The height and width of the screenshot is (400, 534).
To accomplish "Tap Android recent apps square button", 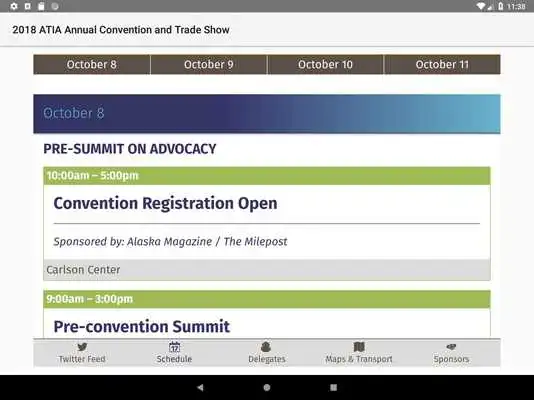I will tap(334, 387).
